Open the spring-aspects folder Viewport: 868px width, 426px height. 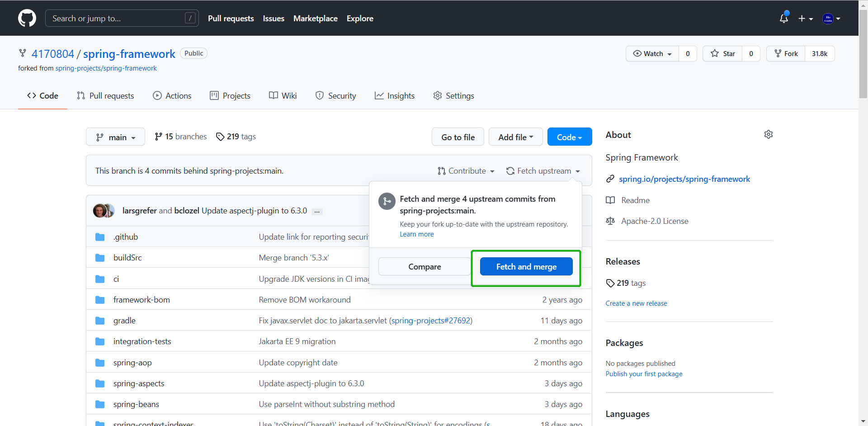[139, 383]
